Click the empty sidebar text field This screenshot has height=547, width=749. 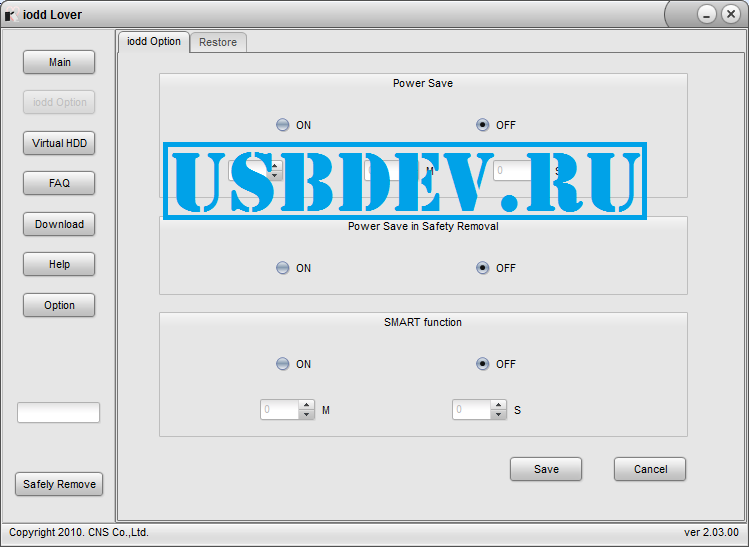coord(58,412)
